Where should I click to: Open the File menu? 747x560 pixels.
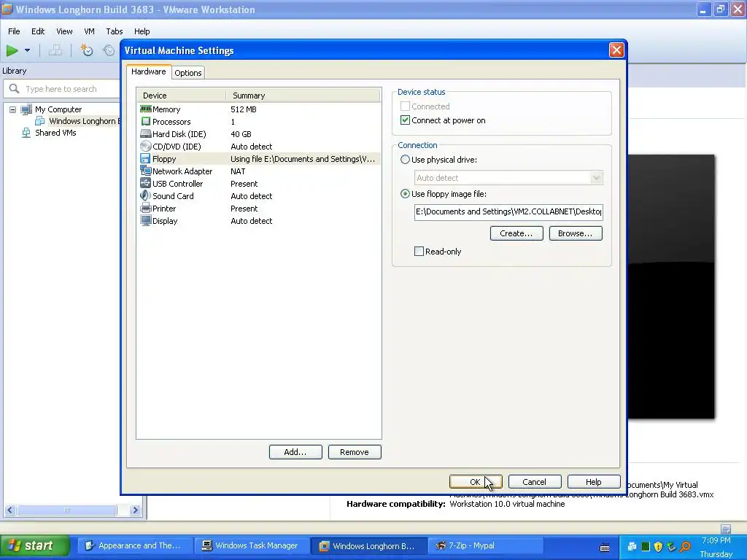coord(15,31)
